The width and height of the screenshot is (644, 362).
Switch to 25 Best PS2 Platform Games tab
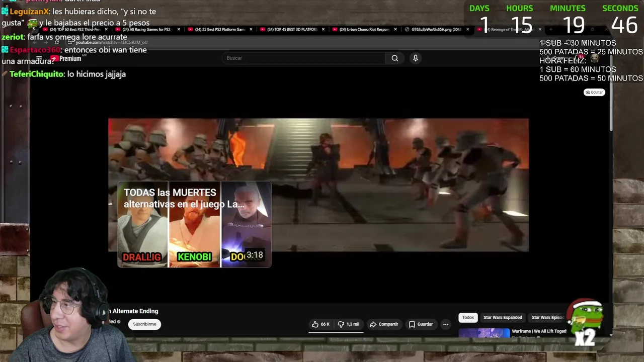click(x=219, y=30)
